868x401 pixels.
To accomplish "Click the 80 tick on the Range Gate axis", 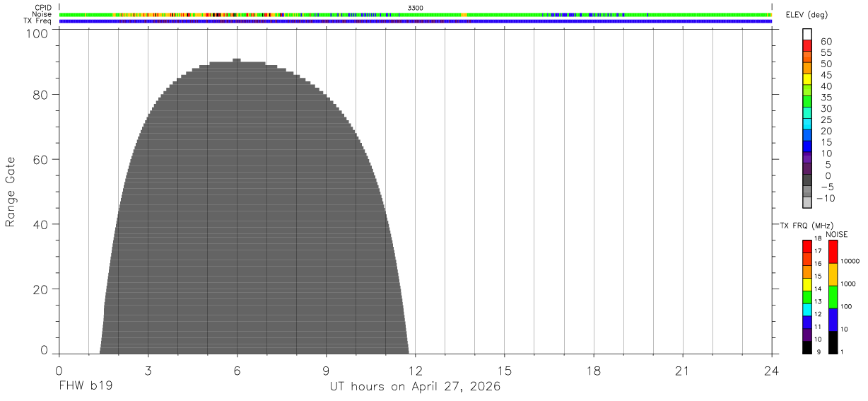I will point(40,94).
